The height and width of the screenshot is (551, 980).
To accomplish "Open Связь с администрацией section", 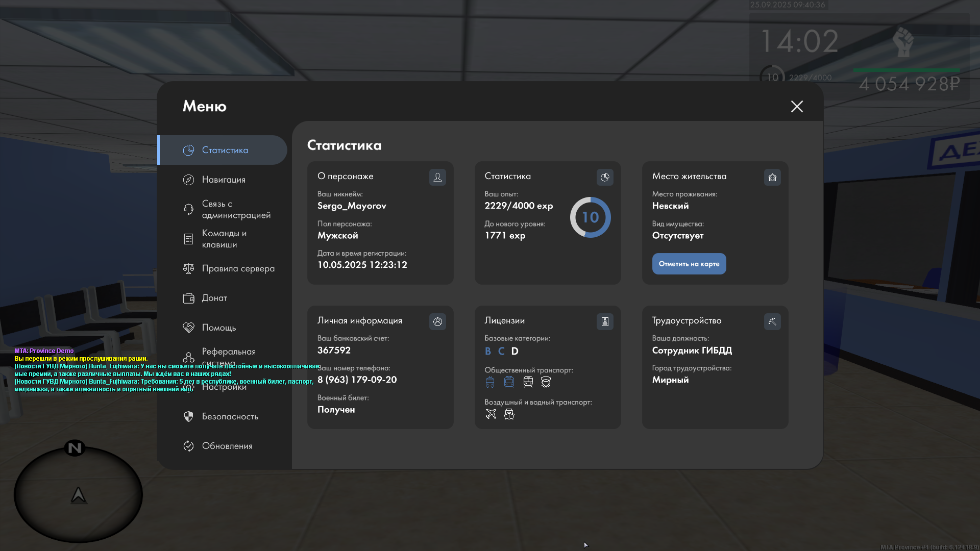I will (236, 209).
